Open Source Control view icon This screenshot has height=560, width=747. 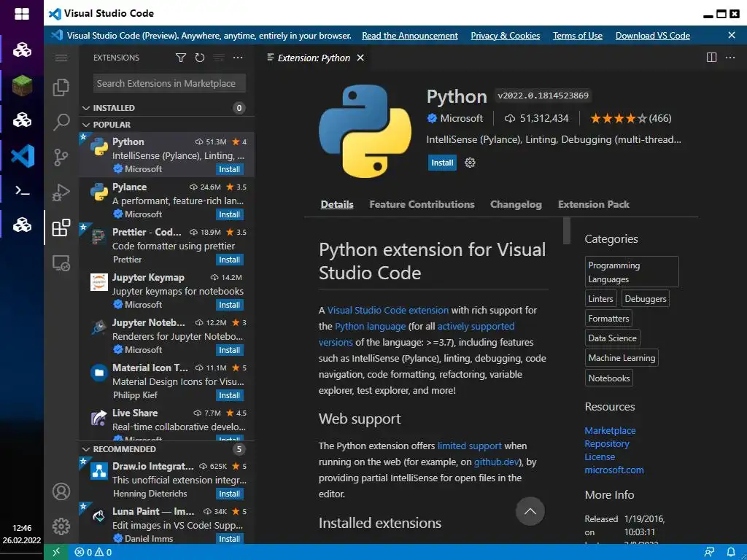pyautogui.click(x=61, y=157)
